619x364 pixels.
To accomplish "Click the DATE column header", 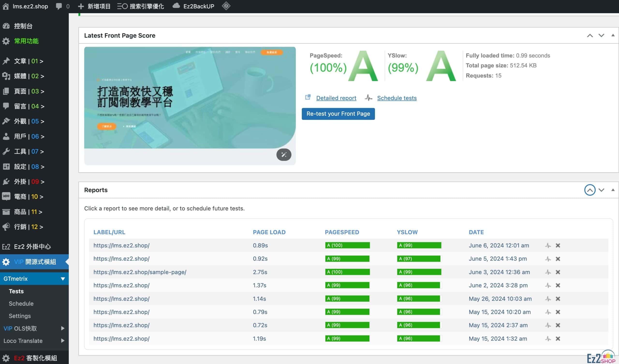I will point(476,232).
